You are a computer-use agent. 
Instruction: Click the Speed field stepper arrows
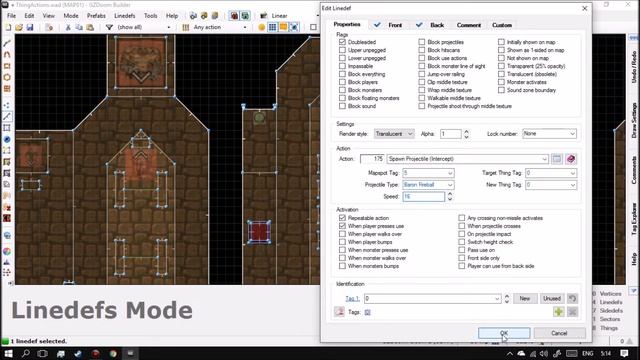[450, 197]
